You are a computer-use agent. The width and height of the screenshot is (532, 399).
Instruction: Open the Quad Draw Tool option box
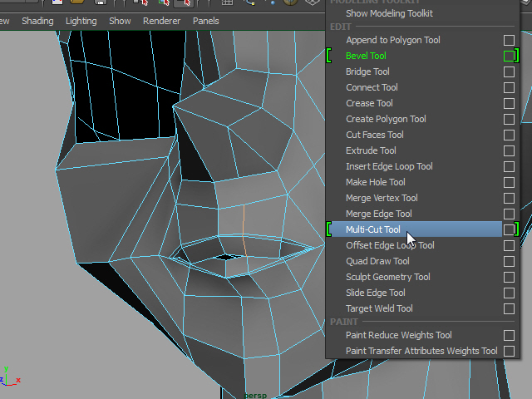509,261
